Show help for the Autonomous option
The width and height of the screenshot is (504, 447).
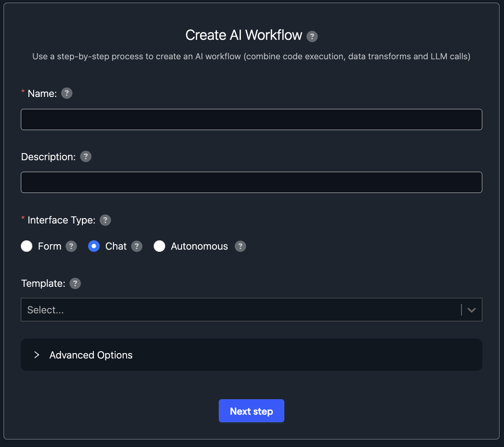tap(240, 247)
